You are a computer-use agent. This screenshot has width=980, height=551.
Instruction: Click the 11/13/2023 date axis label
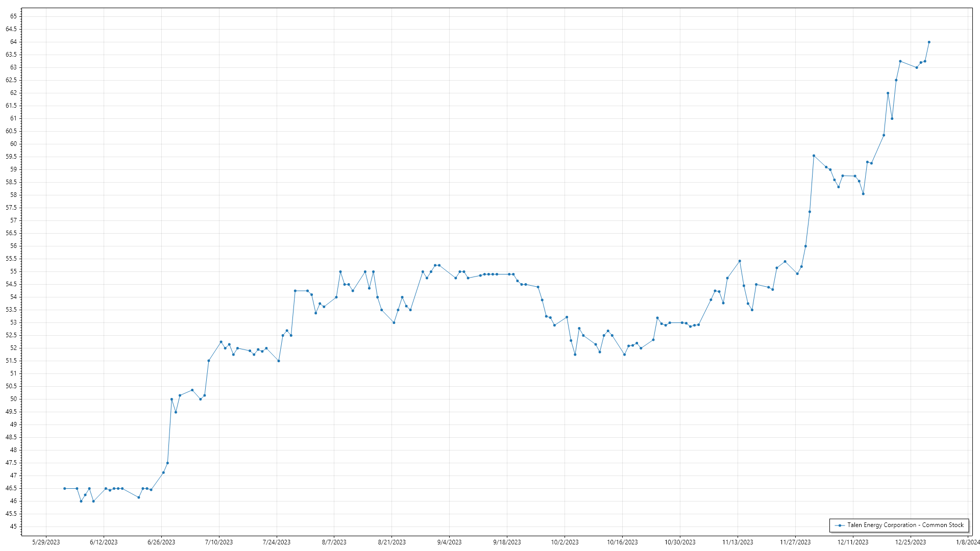point(738,542)
